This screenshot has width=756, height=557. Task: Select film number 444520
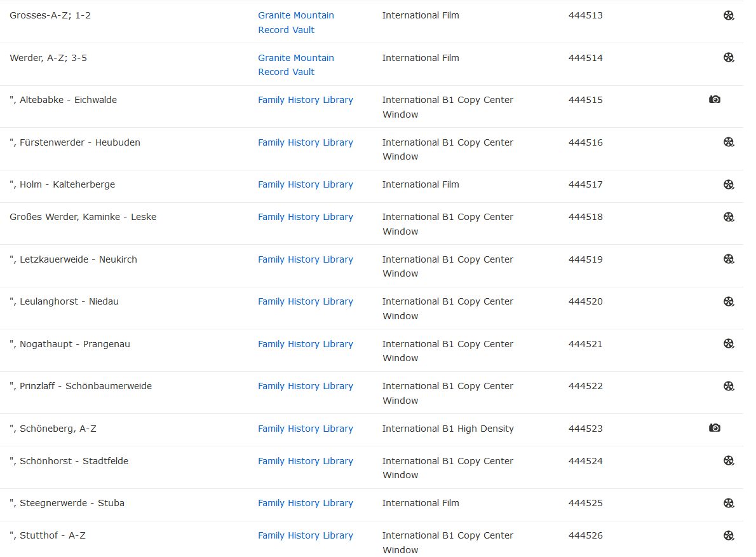point(585,301)
